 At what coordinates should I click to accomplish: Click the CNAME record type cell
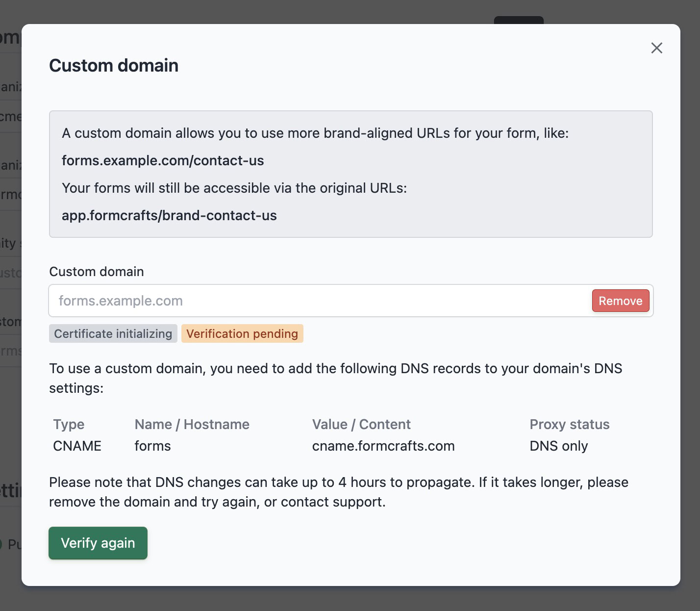[x=77, y=446]
